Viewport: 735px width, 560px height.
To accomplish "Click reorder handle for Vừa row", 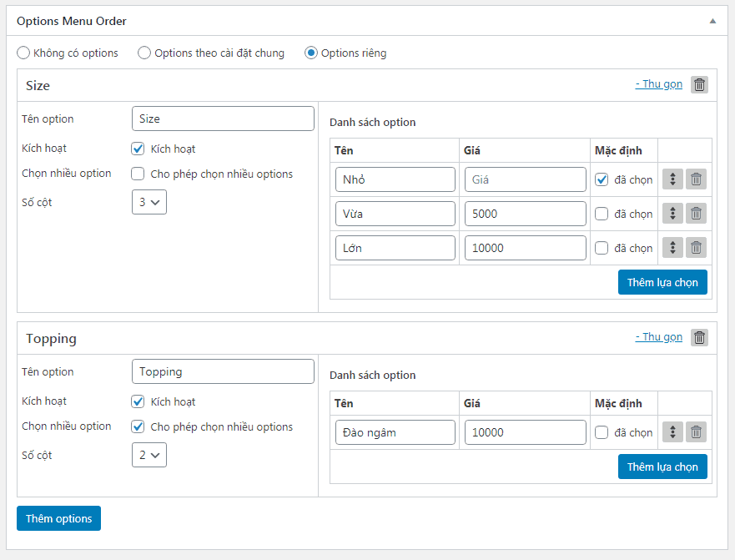I will point(672,214).
